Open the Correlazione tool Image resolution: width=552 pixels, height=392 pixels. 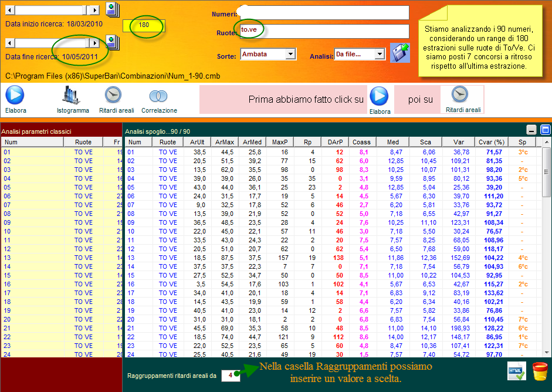158,96
